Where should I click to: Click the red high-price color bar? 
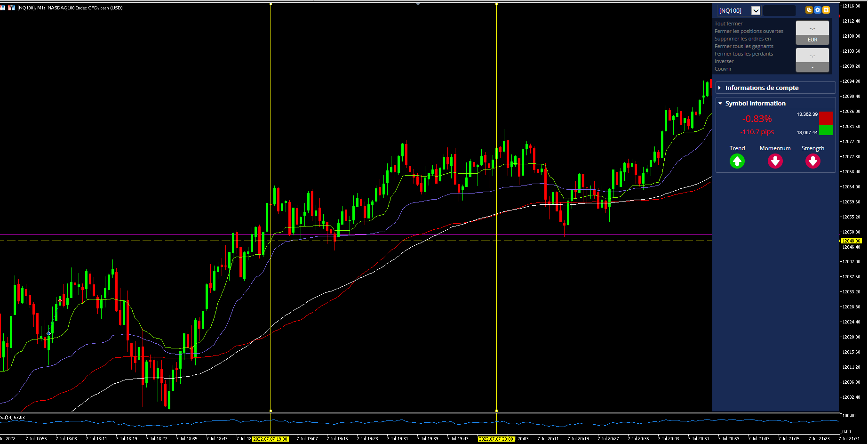click(x=826, y=118)
